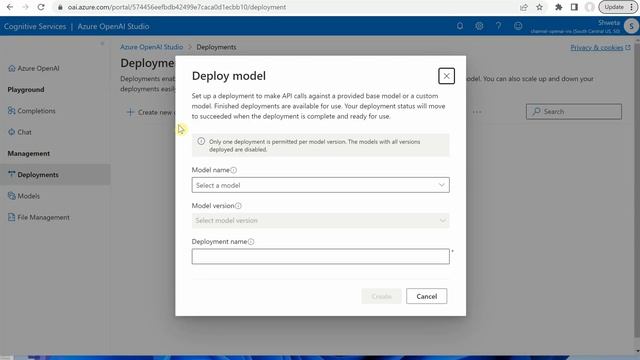Click the Cancel button

pos(427,296)
